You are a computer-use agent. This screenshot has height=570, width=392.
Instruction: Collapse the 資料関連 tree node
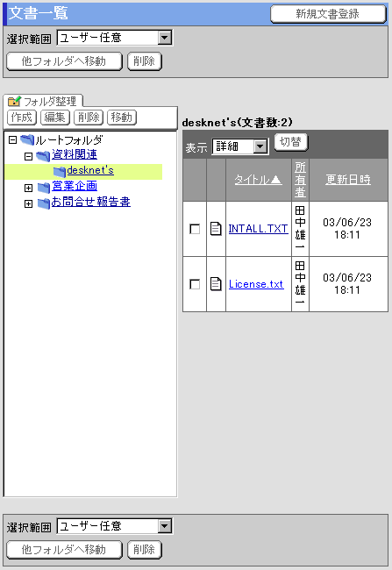point(28,156)
